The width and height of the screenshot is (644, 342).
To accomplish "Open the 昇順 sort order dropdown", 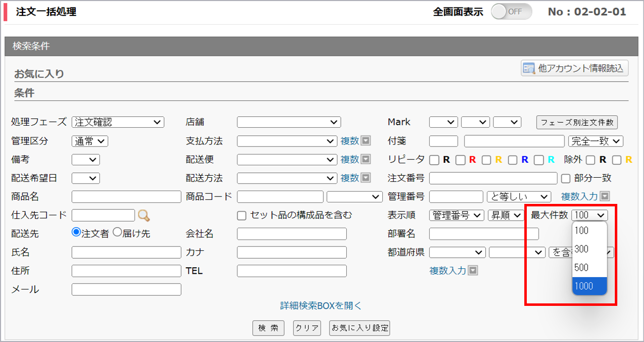I will (x=506, y=215).
